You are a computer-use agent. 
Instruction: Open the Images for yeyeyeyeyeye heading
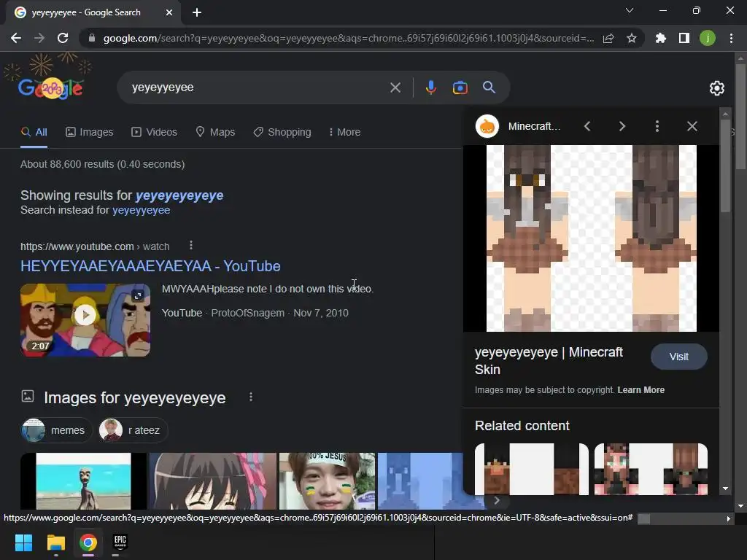(x=135, y=398)
